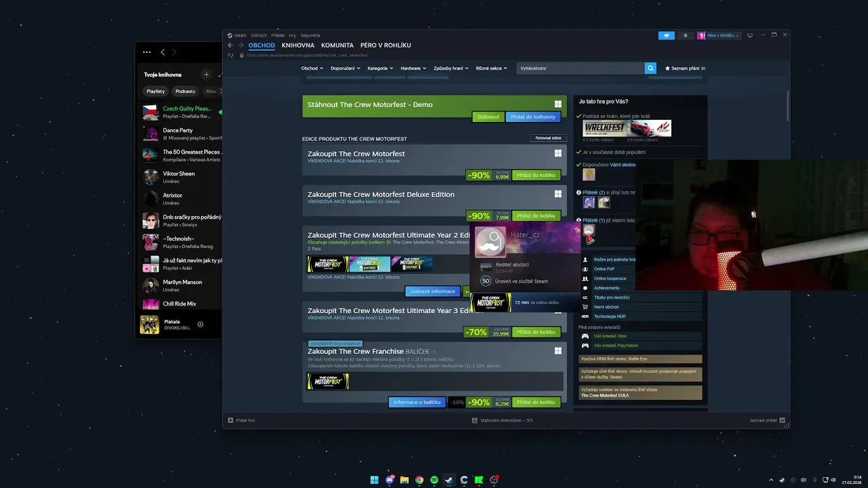Open Seznam přátel friends list button
The width and height of the screenshot is (868, 488).
[768, 420]
